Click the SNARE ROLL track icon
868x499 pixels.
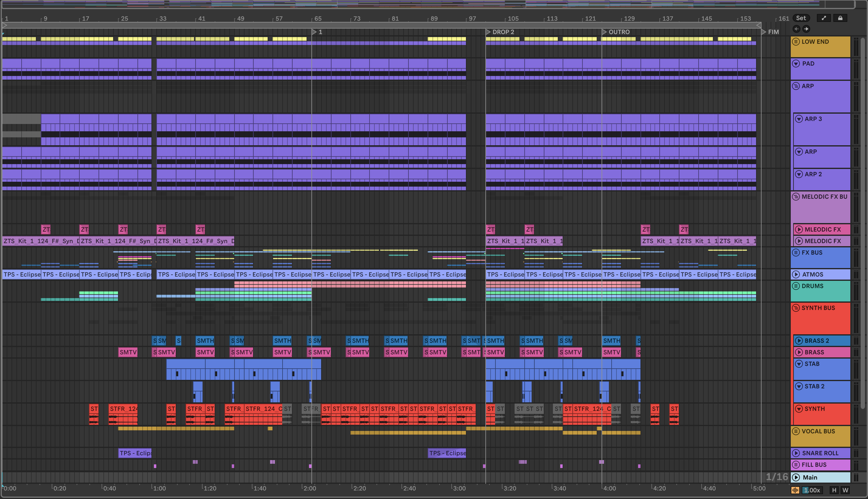(796, 453)
